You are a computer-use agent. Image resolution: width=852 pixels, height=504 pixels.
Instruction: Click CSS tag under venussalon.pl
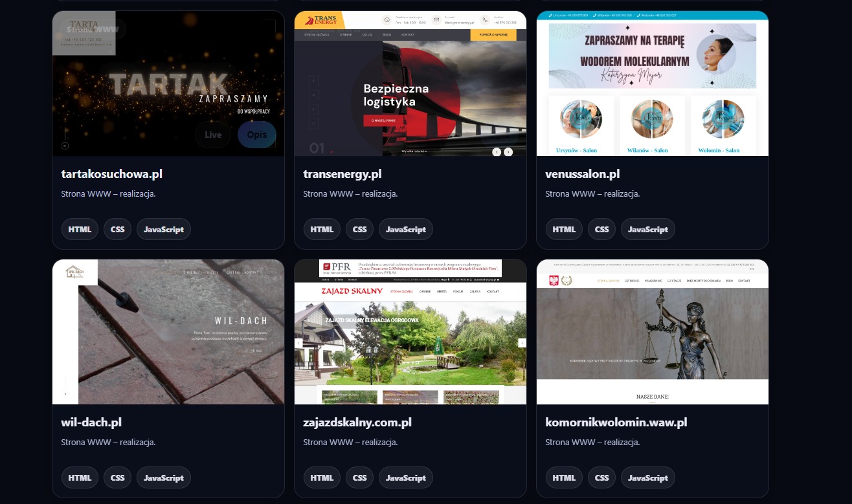pos(601,229)
